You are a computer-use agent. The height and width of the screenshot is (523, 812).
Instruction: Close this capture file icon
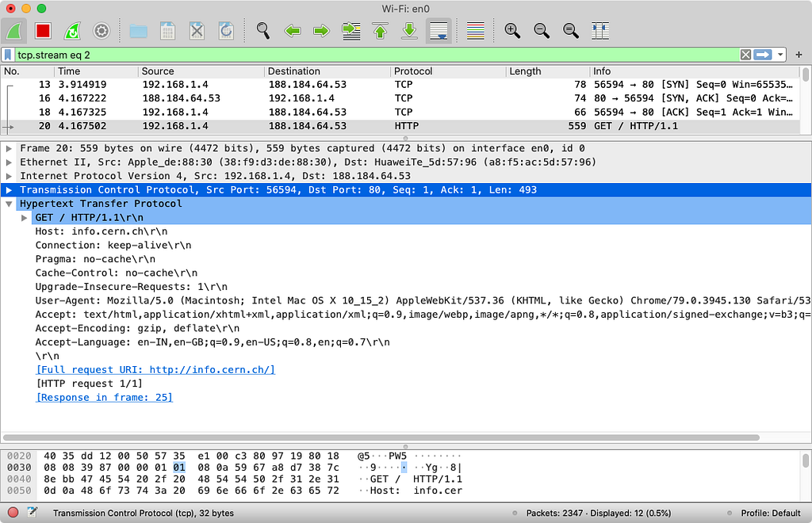pyautogui.click(x=197, y=31)
